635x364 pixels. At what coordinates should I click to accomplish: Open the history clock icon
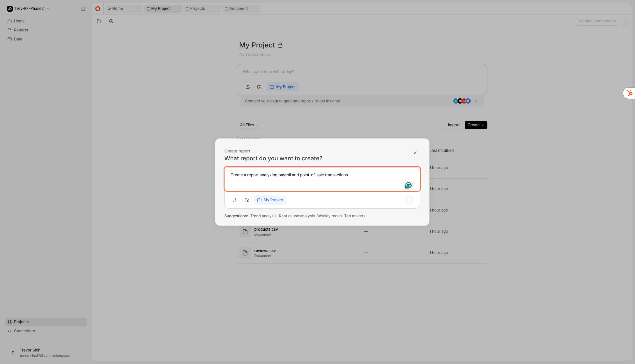coord(111,21)
